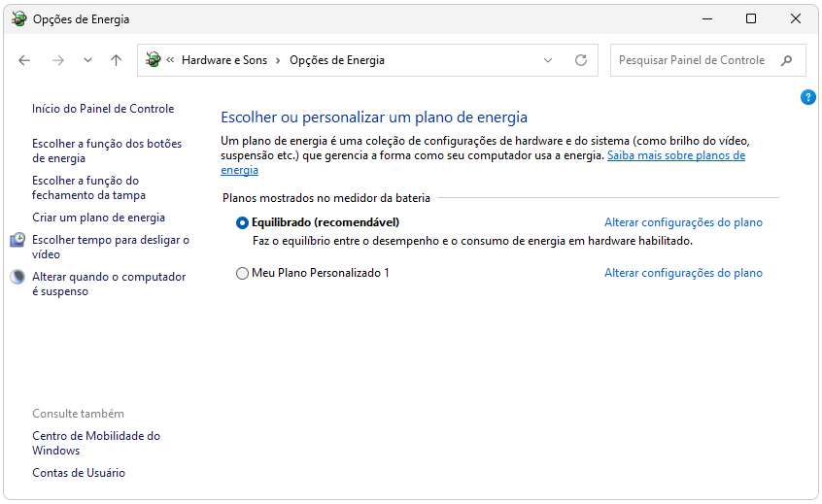Maximize the Opções de Energia window
Image resolution: width=822 pixels, height=504 pixels.
tap(751, 18)
